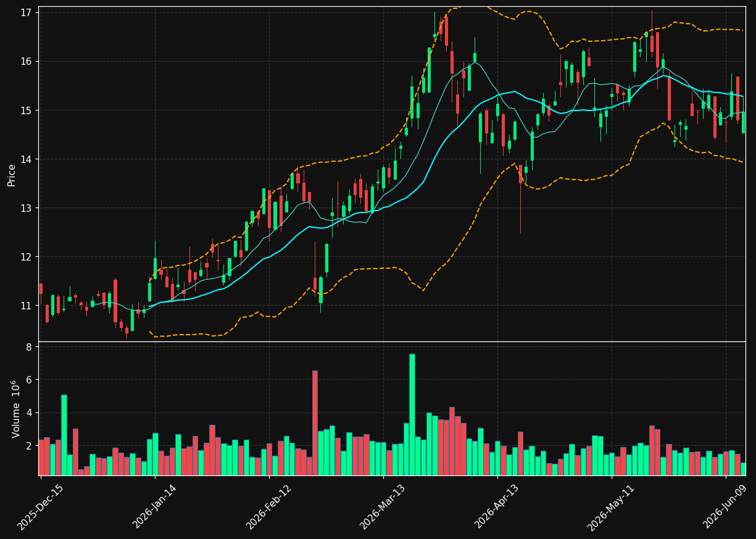This screenshot has width=756, height=539.
Task: Click the tallest green volume bar near 7.5
Action: (x=412, y=414)
